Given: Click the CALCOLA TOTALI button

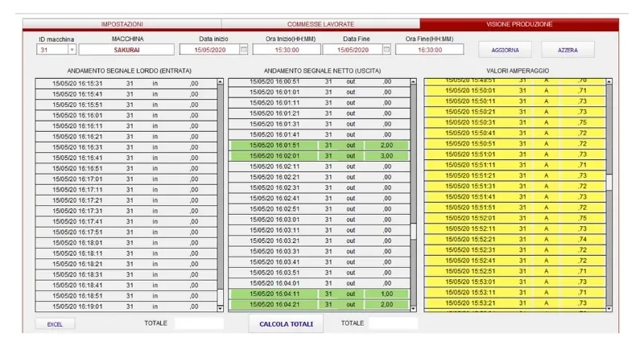Looking at the screenshot, I should point(286,324).
